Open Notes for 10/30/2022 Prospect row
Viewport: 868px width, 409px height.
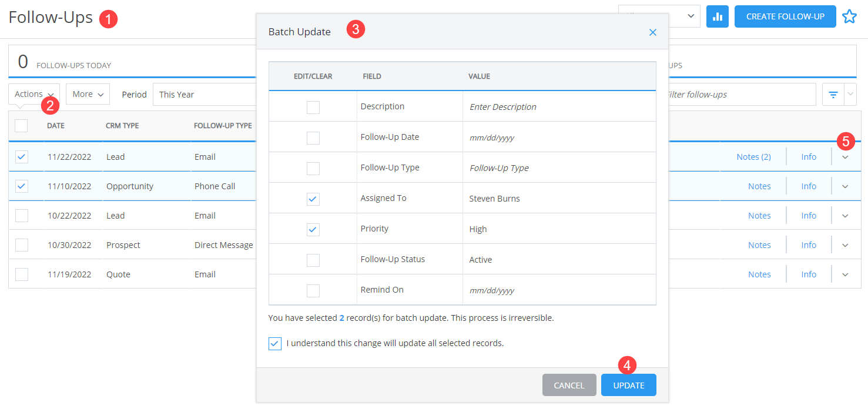coord(759,245)
